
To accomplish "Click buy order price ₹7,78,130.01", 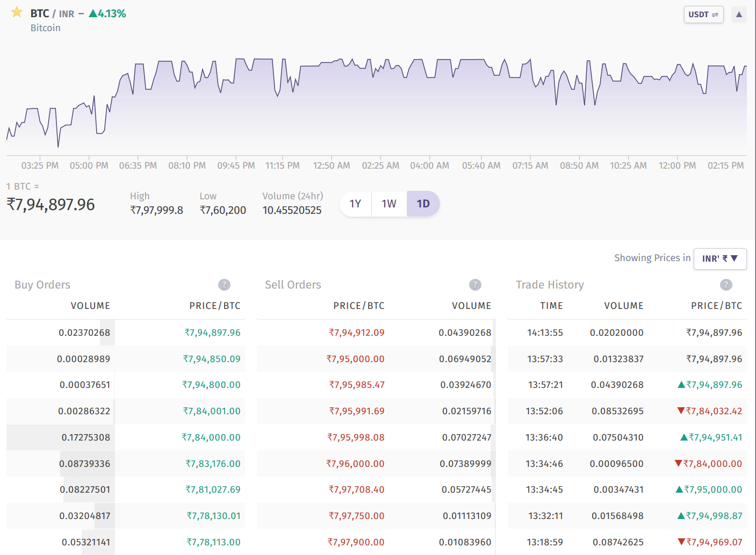I will click(213, 516).
